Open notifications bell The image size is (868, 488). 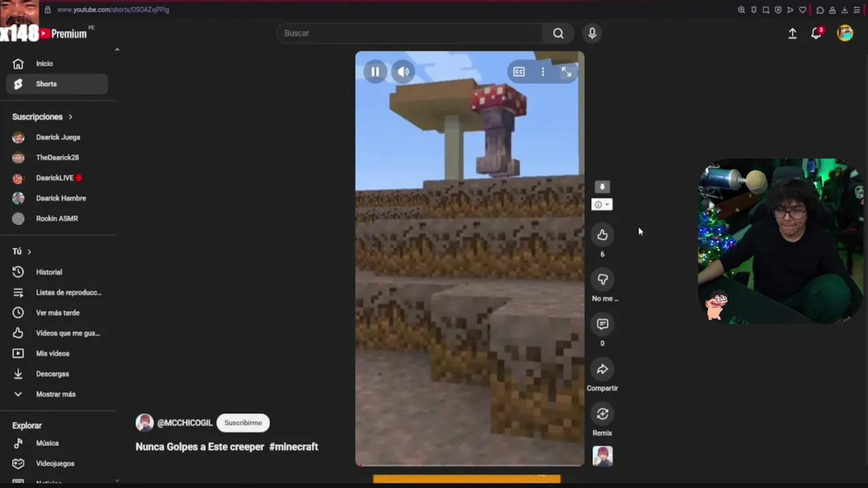(x=816, y=33)
